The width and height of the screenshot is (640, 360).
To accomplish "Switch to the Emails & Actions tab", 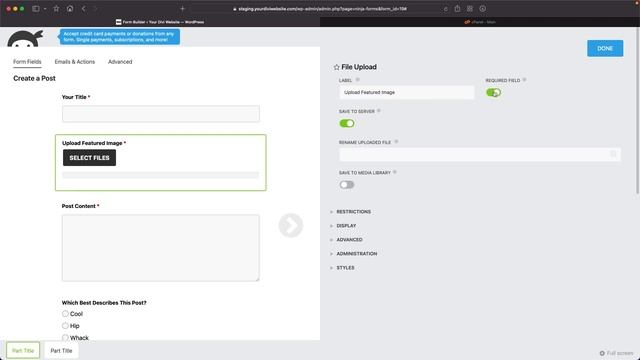I will (75, 62).
